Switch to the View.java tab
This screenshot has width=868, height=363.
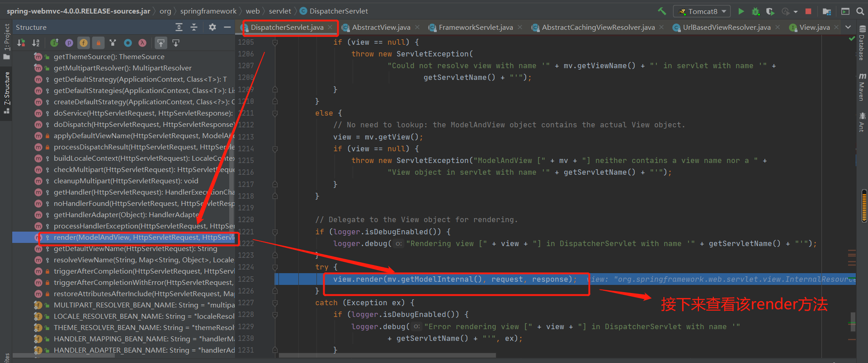[815, 28]
